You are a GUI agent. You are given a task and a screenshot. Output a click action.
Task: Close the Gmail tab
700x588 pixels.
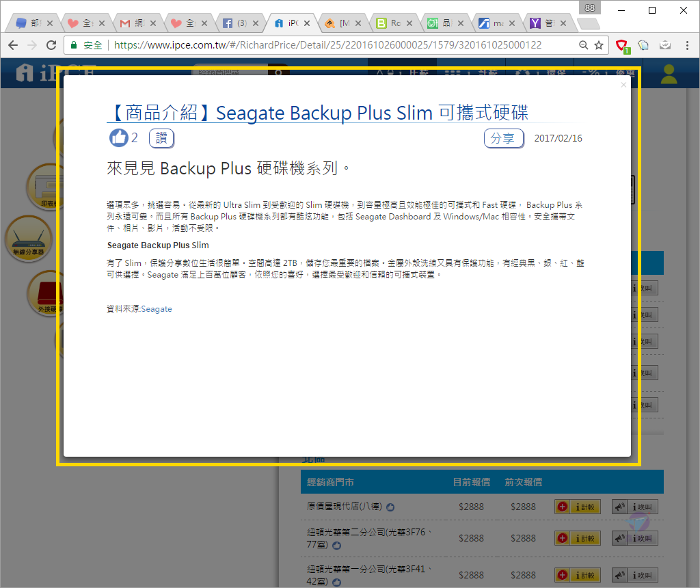coord(153,23)
